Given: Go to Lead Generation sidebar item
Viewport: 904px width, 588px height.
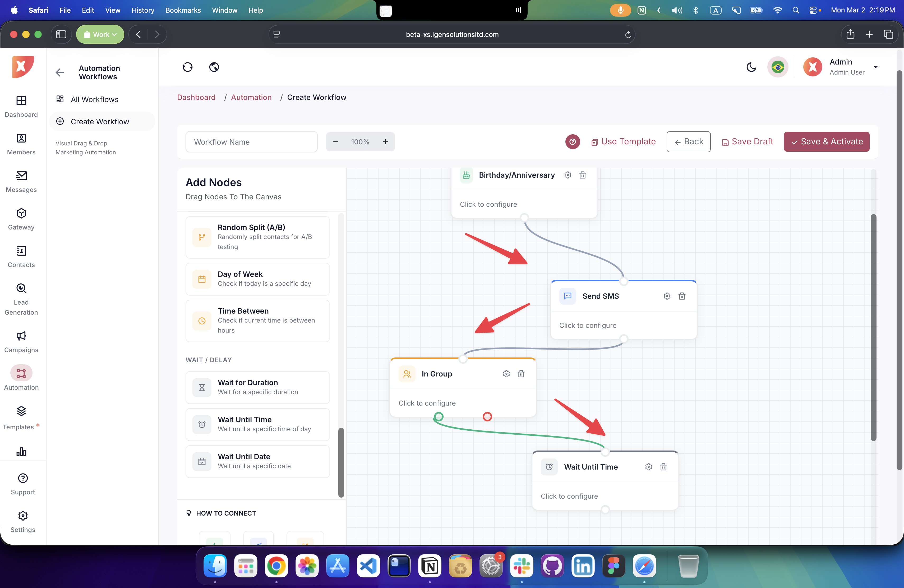Looking at the screenshot, I should click(x=21, y=299).
